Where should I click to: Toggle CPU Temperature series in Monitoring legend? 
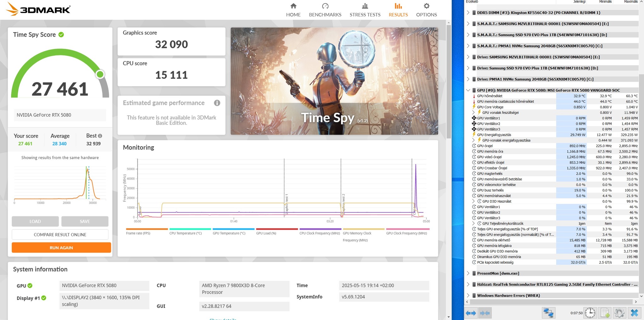190,232
